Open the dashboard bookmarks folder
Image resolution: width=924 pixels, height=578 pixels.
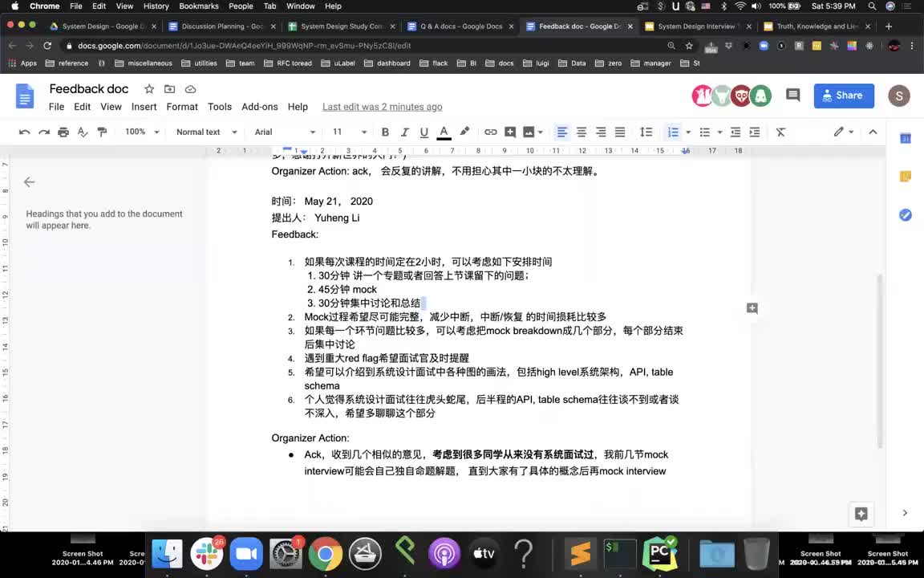click(x=387, y=63)
